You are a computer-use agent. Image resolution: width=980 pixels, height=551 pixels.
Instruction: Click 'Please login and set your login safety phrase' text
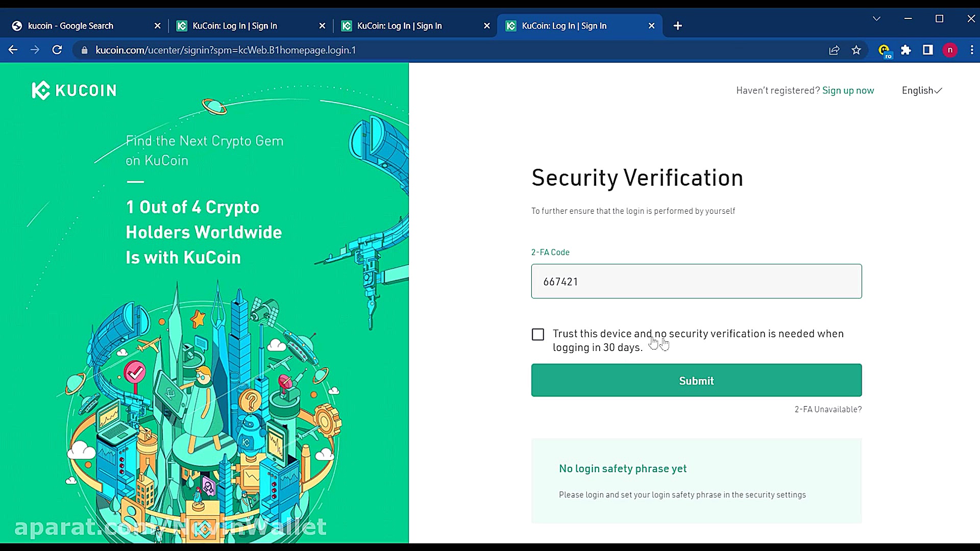(682, 494)
